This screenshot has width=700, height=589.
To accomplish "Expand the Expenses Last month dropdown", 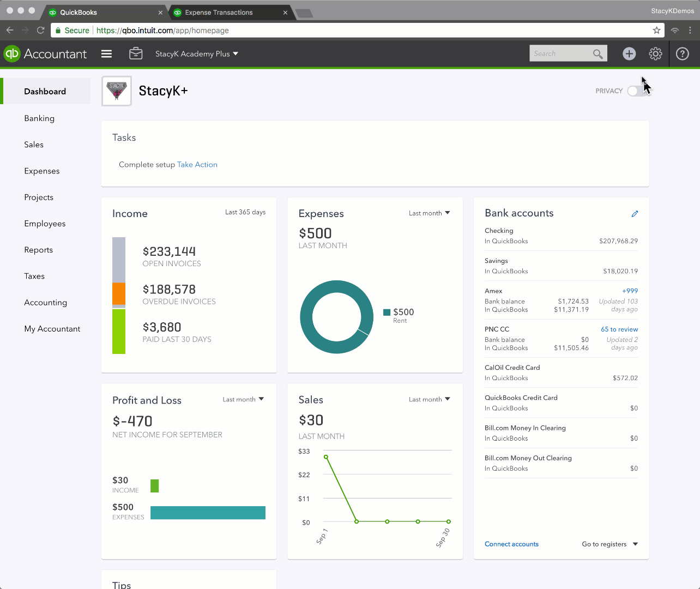I will [x=430, y=213].
